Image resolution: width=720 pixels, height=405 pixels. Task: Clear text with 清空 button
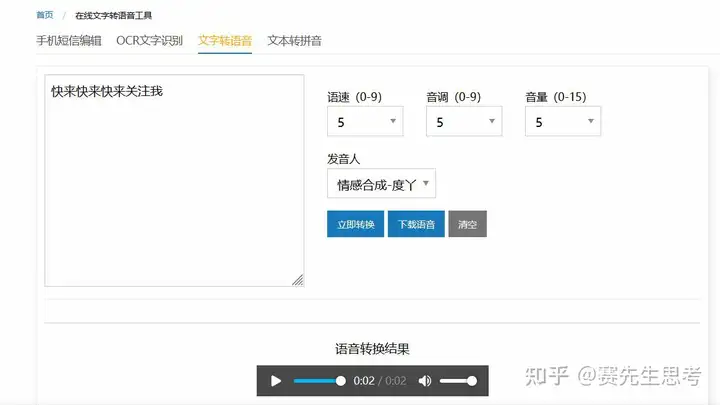click(467, 224)
